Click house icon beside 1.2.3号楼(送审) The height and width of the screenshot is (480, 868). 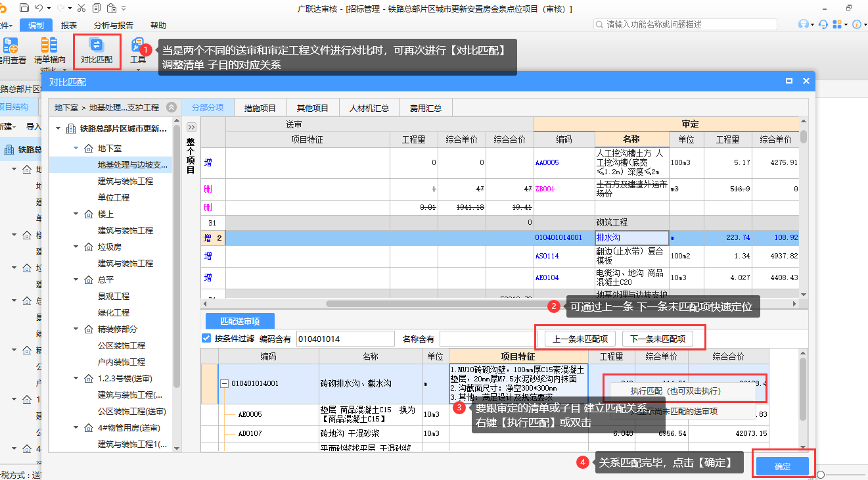(x=88, y=379)
